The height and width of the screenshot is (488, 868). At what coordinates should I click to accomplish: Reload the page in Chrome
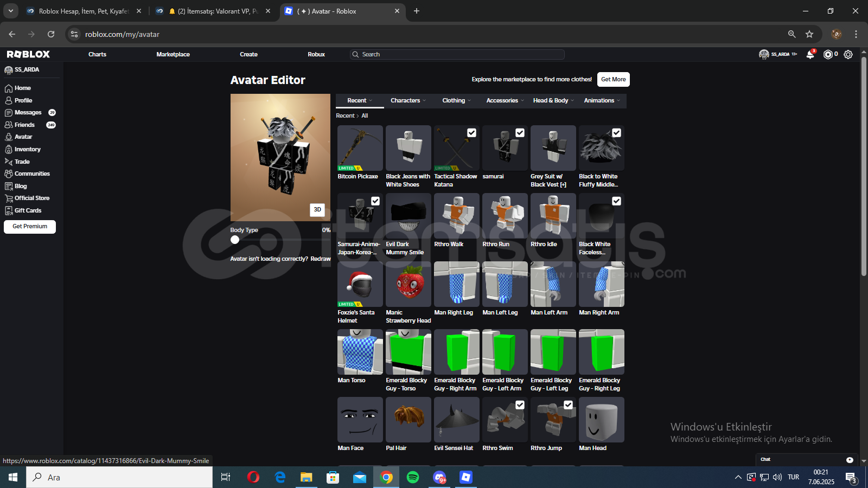click(51, 34)
